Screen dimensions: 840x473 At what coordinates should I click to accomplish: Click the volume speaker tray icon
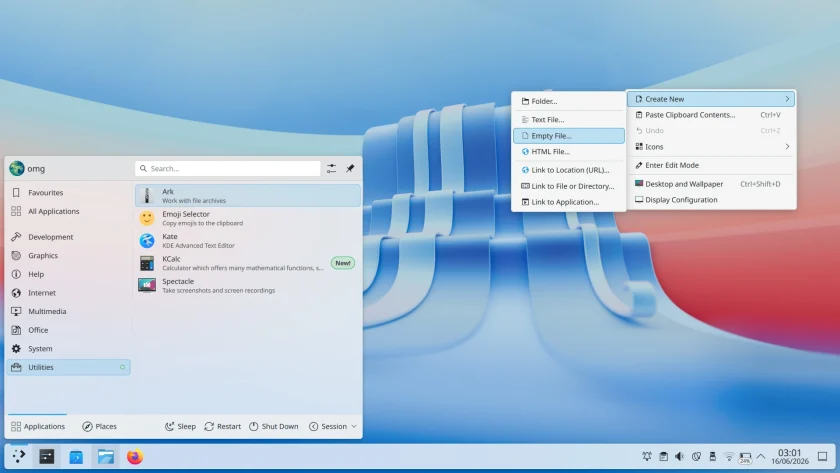point(679,456)
